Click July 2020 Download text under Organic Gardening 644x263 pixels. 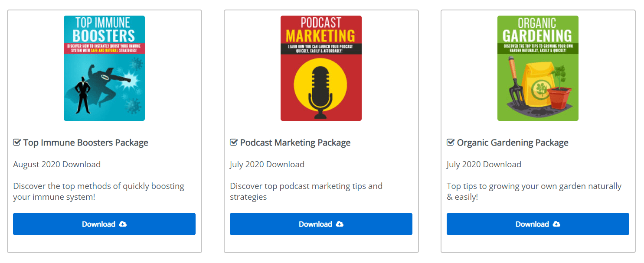484,164
